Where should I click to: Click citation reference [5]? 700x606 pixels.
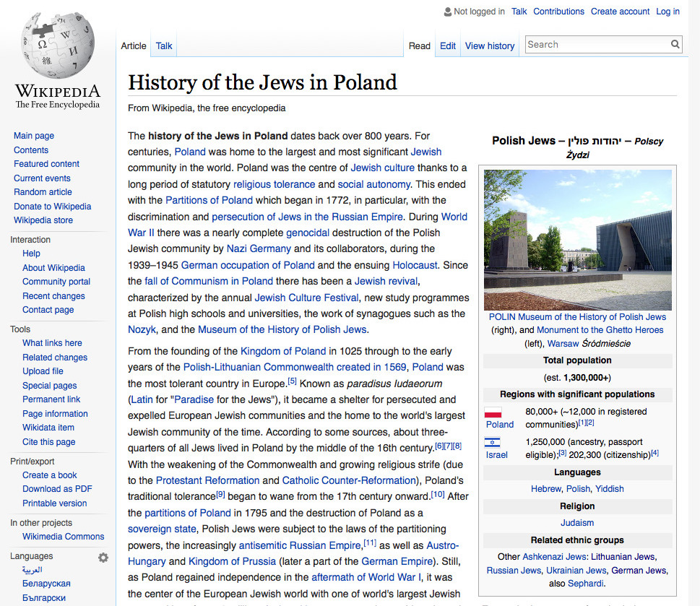pos(292,381)
